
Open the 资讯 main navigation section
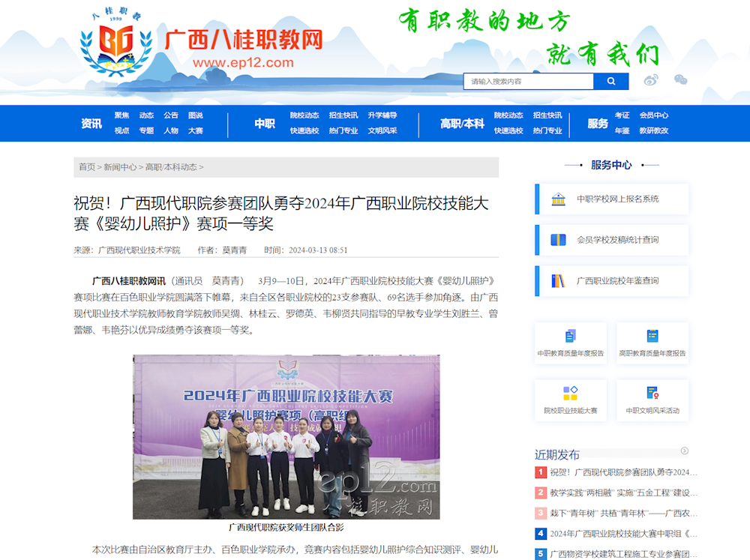pos(91,124)
